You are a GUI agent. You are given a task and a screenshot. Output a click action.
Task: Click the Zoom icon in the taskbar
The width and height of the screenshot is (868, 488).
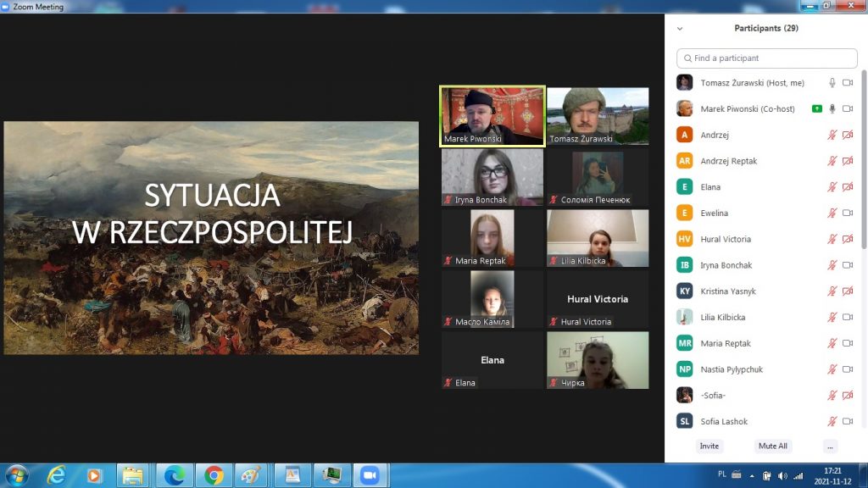tap(368, 475)
